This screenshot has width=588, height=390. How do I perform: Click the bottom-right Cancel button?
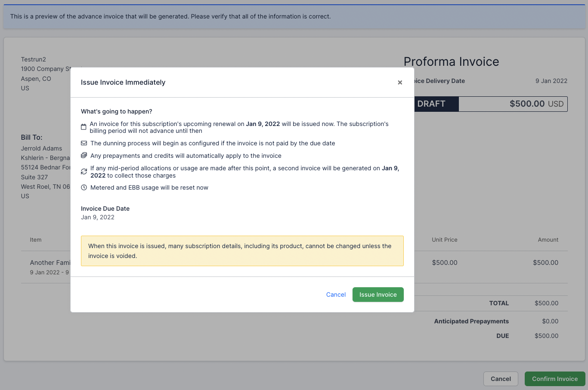click(501, 379)
